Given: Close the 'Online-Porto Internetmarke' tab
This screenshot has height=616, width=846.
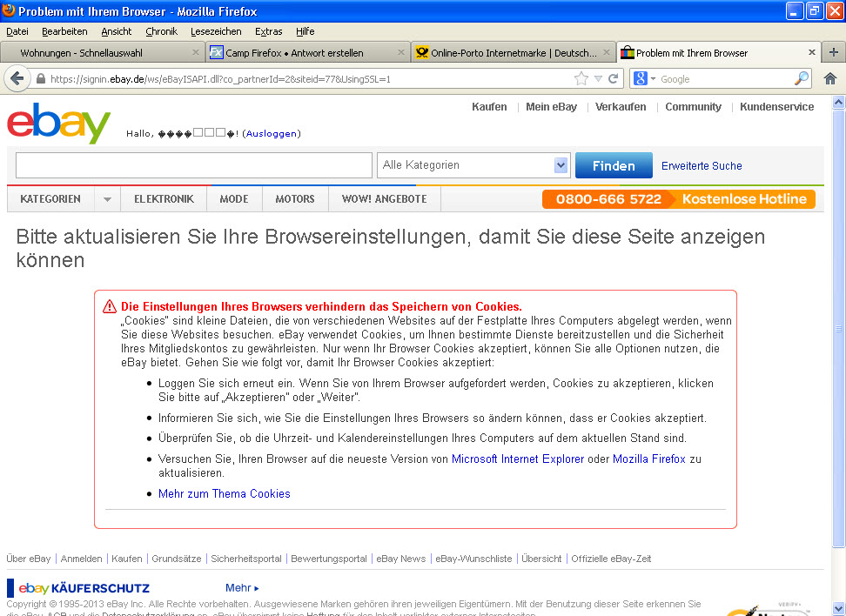Looking at the screenshot, I should (607, 52).
